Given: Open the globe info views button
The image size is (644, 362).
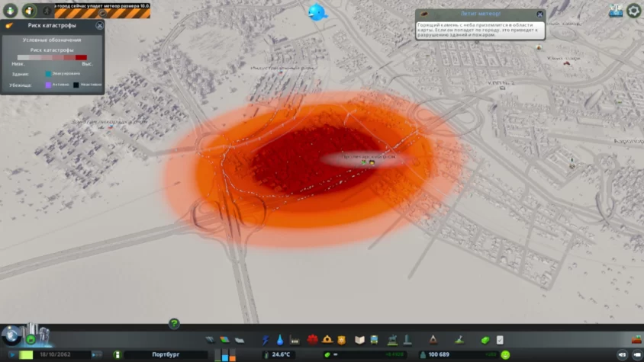Looking at the screenshot, I should point(11,335).
